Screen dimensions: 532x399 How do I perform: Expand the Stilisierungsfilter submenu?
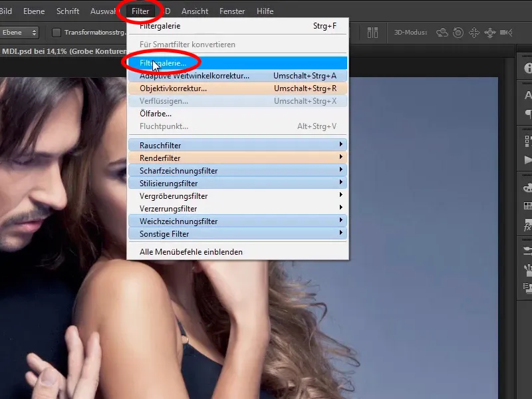click(237, 184)
